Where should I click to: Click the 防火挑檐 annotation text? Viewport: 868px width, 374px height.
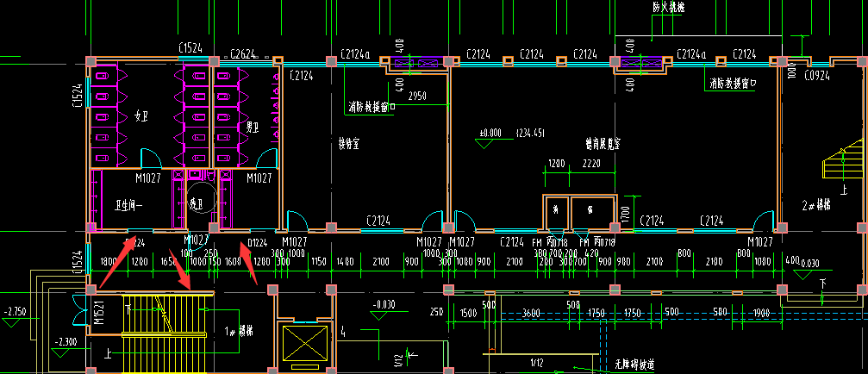(x=669, y=9)
